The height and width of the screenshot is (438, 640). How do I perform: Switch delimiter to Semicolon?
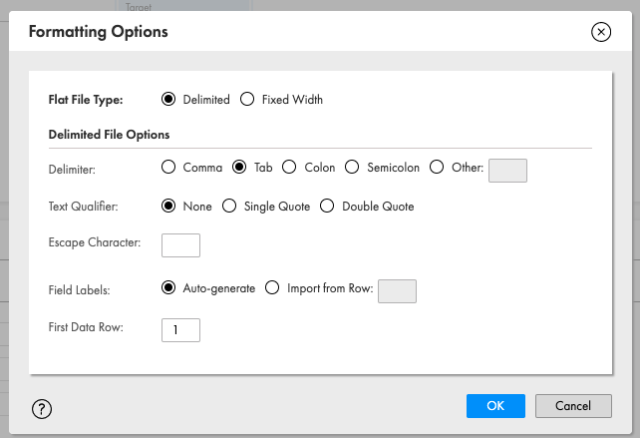(x=351, y=168)
